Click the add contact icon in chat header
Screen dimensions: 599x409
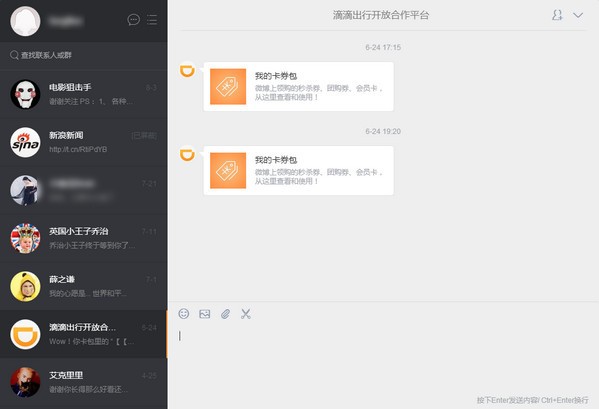(557, 15)
